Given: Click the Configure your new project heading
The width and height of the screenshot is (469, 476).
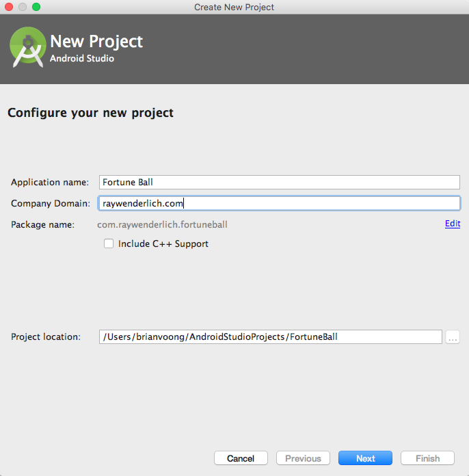Looking at the screenshot, I should click(x=90, y=113).
